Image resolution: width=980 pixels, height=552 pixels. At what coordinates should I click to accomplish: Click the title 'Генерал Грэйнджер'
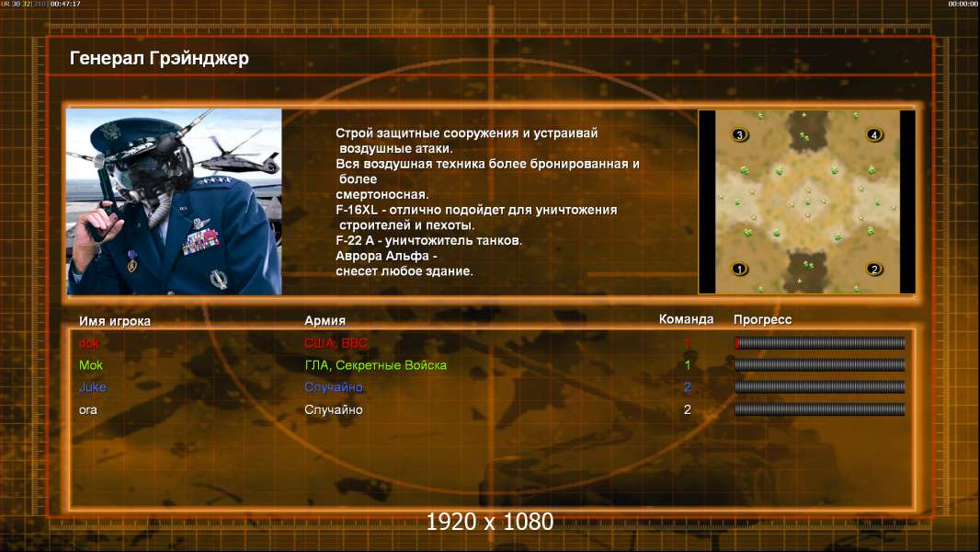click(x=159, y=58)
